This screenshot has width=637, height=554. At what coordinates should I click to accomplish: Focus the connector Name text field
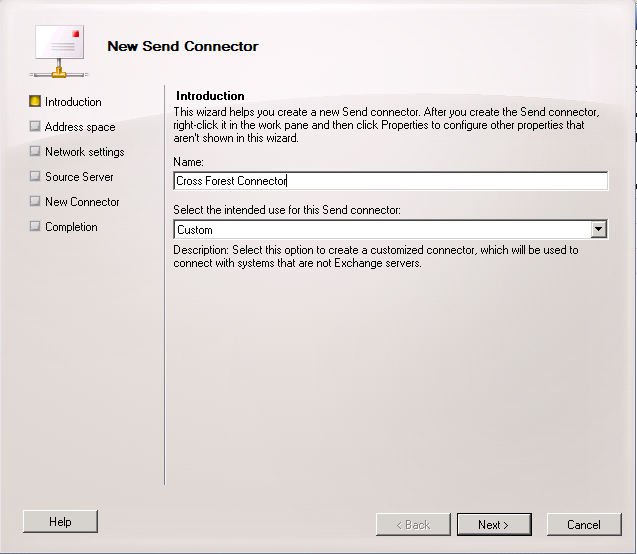pos(390,181)
